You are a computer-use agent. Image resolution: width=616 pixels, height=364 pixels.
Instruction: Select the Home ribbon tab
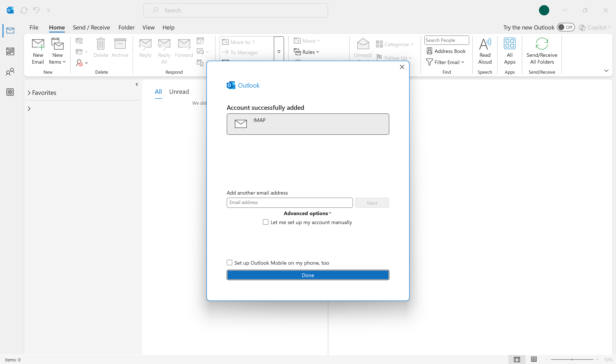click(x=57, y=28)
